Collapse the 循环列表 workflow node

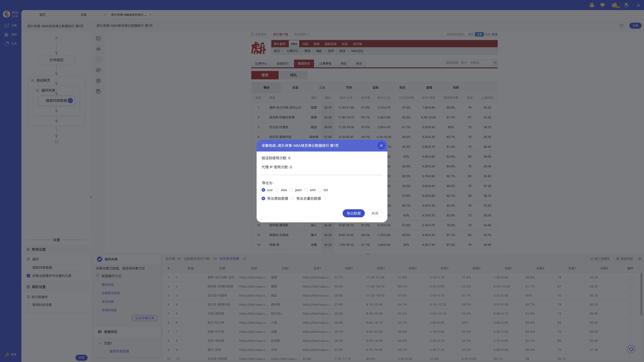tap(37, 90)
